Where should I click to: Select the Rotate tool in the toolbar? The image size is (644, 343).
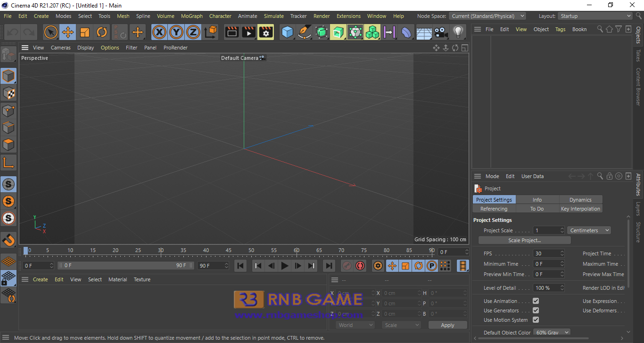102,32
